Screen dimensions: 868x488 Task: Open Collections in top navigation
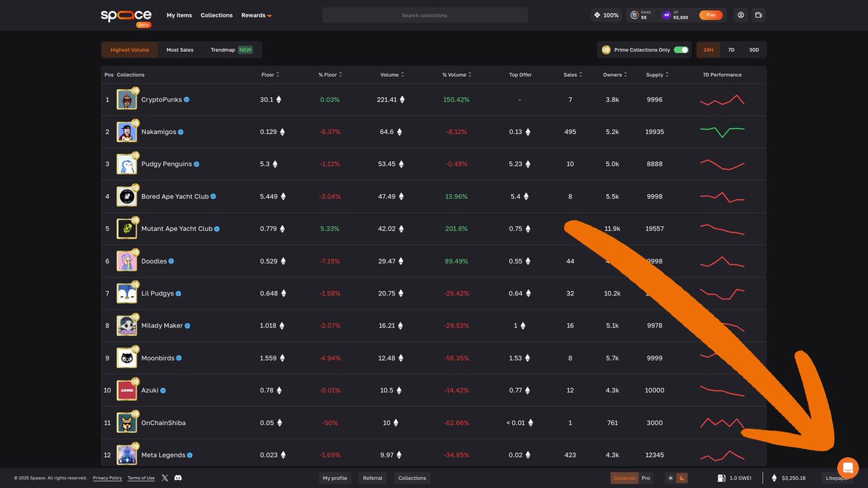(x=217, y=15)
